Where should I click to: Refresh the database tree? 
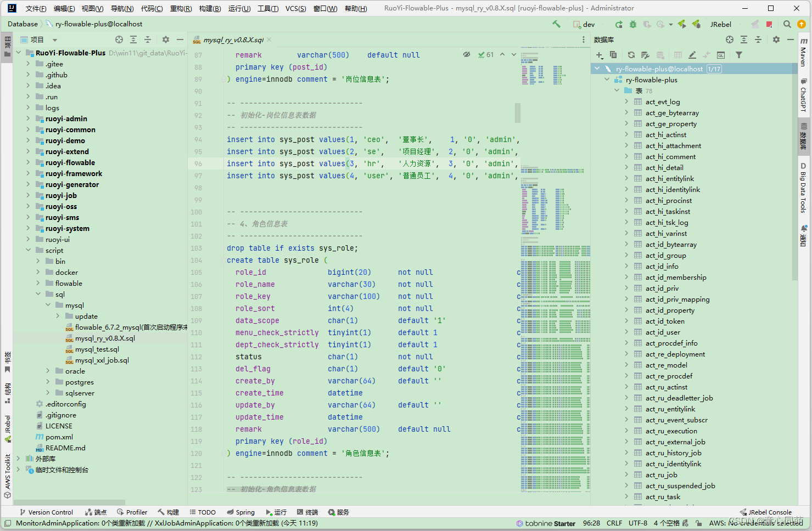(631, 55)
